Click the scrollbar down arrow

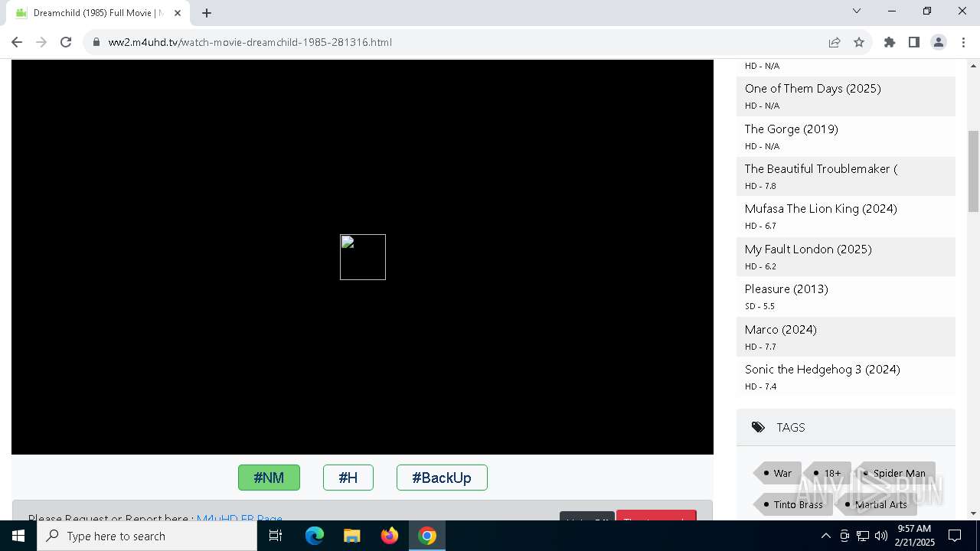[x=973, y=513]
